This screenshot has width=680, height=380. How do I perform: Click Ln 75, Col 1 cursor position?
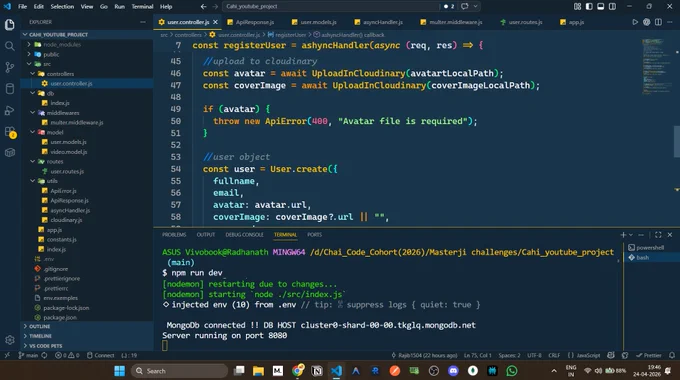[477, 355]
